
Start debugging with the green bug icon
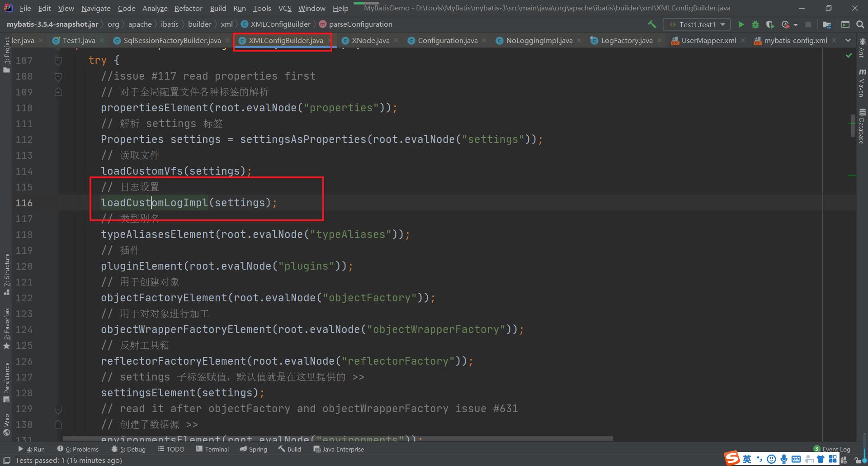click(755, 24)
